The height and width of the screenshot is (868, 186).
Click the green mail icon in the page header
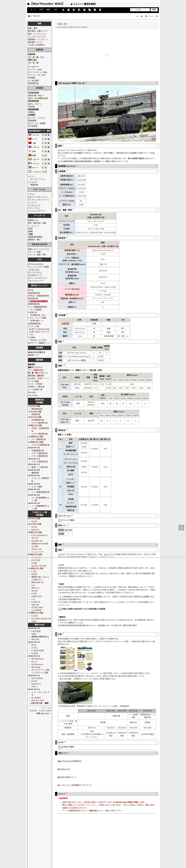pyautogui.click(x=142, y=16)
